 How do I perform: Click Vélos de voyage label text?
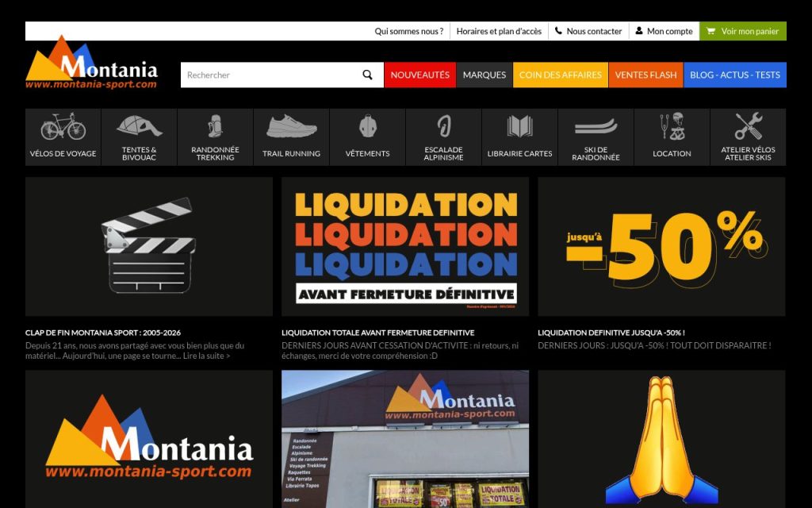pyautogui.click(x=63, y=153)
